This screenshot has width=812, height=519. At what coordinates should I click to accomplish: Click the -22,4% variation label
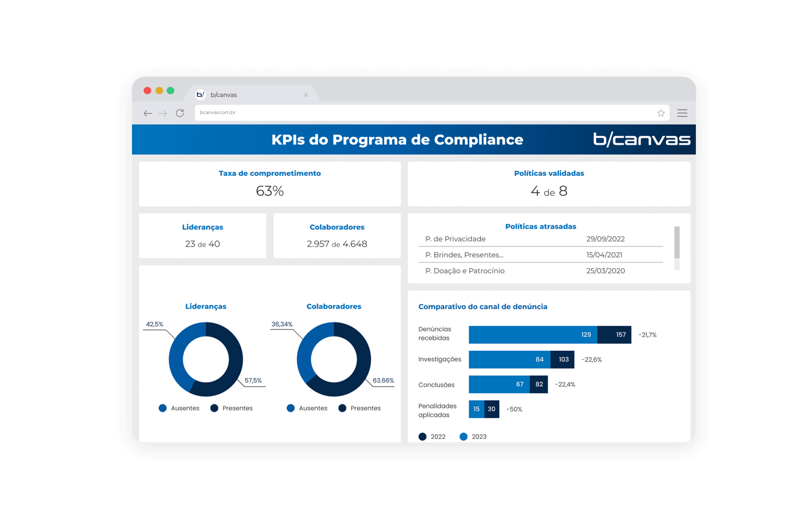click(x=565, y=384)
